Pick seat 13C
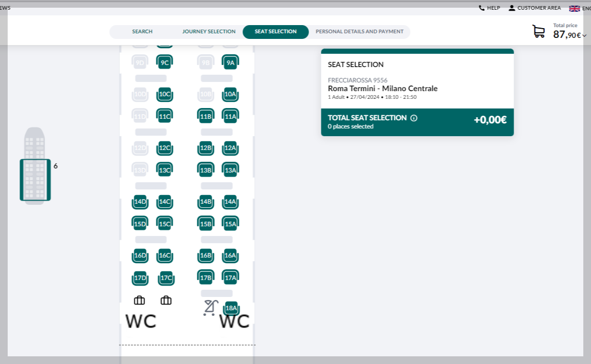591x364 pixels. [165, 170]
